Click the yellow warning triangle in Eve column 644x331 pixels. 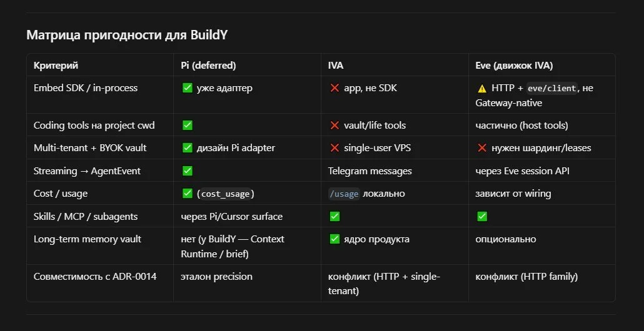click(482, 88)
